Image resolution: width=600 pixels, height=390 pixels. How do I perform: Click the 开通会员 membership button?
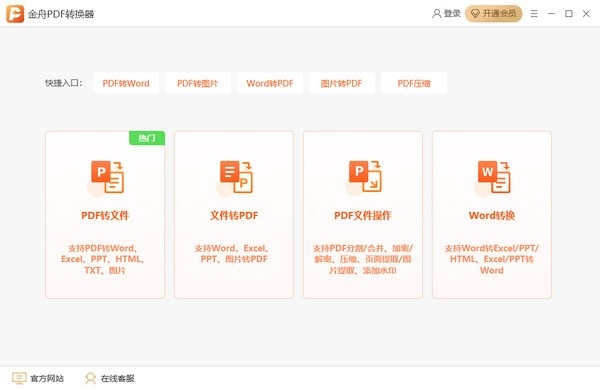pos(494,14)
